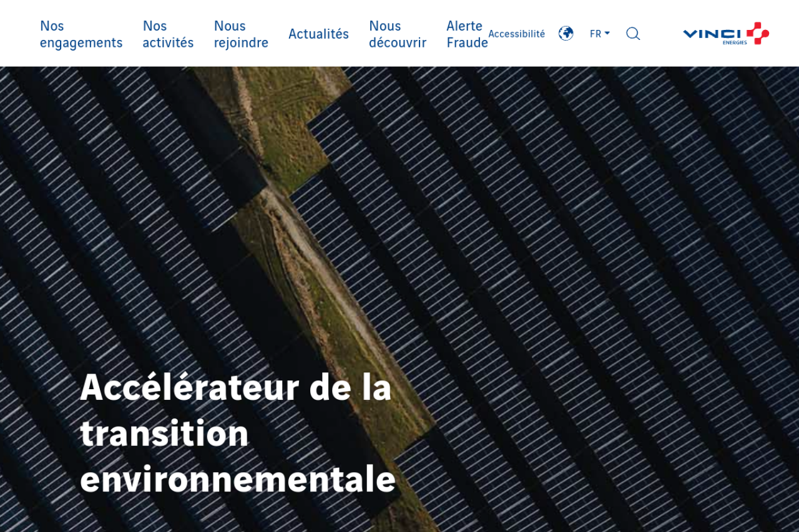Select Nous rejoindre in the navigation
The image size is (799, 532).
tap(241, 34)
